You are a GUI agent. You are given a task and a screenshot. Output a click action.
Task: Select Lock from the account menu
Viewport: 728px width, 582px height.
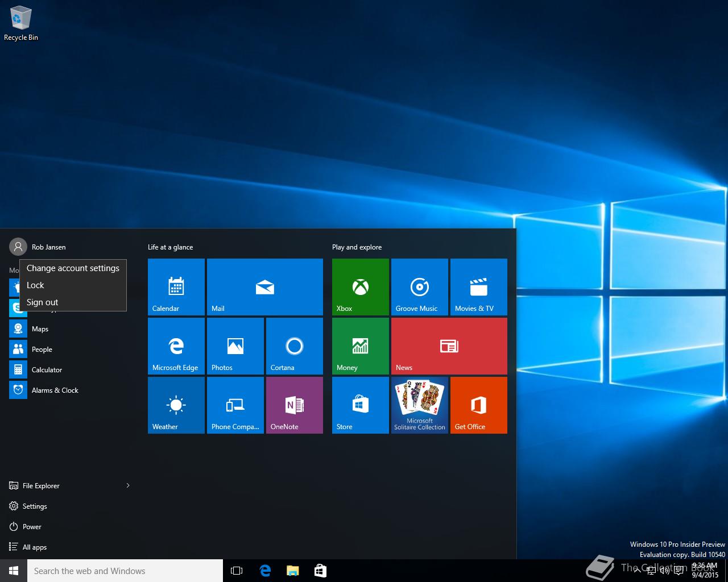[73, 285]
